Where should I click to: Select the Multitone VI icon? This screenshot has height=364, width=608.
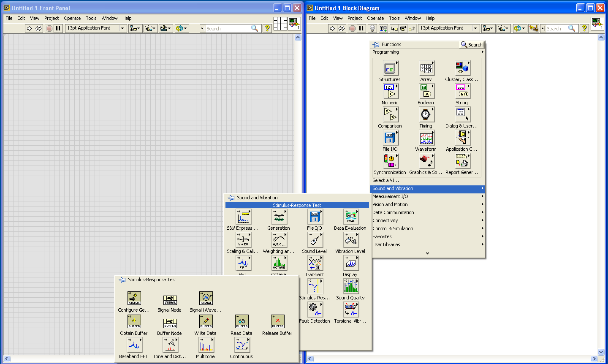coord(206,345)
